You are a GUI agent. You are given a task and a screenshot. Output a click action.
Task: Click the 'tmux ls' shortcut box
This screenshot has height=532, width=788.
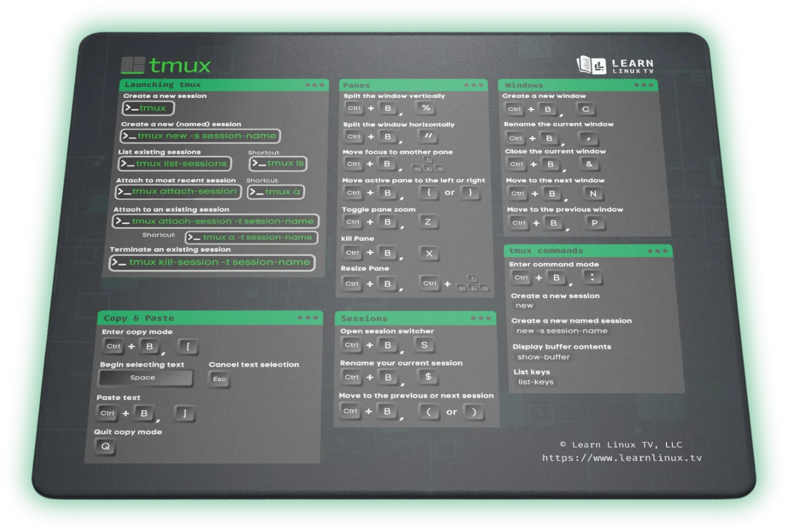click(x=278, y=164)
